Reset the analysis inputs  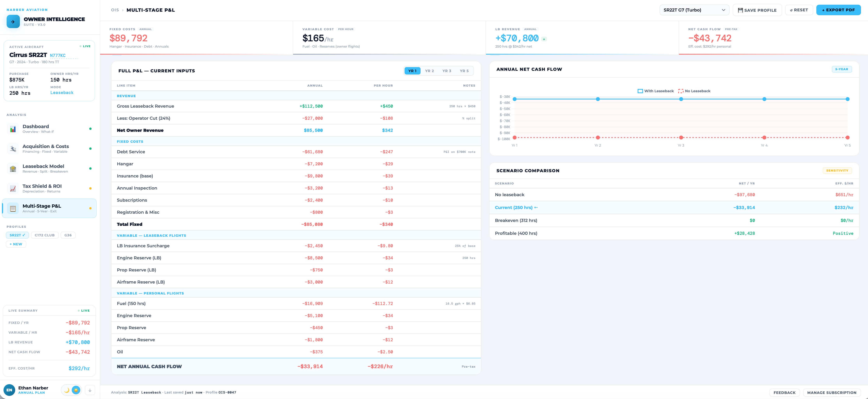799,10
